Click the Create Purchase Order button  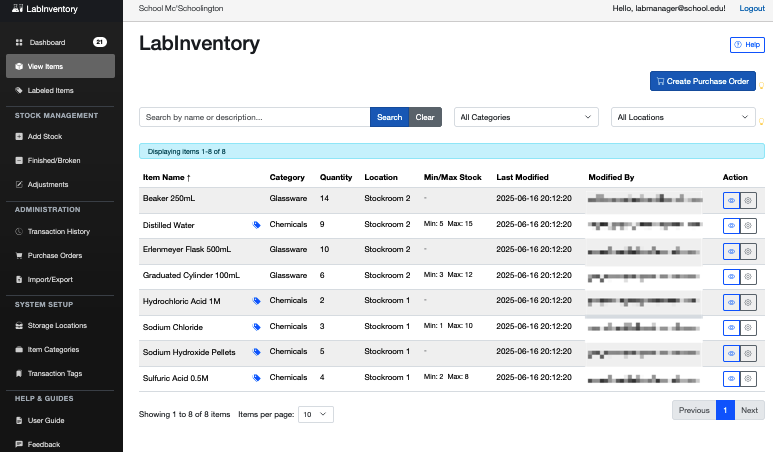702,81
